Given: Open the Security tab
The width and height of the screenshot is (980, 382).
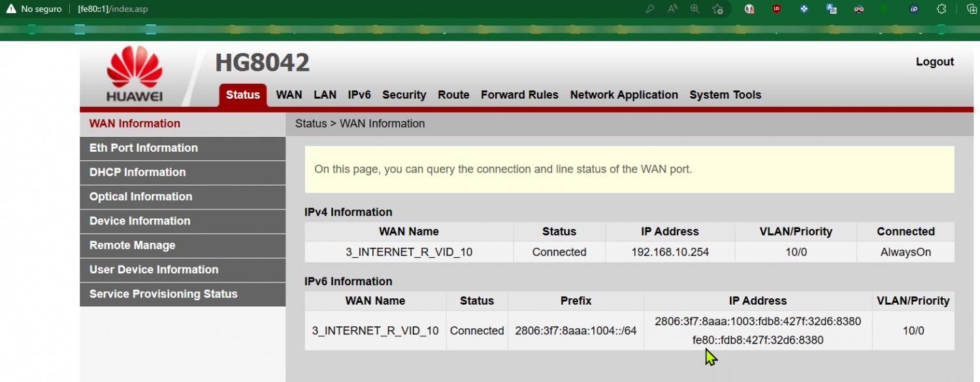Looking at the screenshot, I should 404,95.
